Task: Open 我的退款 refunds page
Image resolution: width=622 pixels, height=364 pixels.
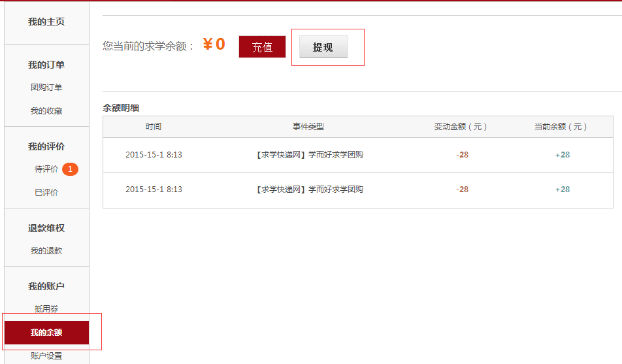Action: [46, 251]
